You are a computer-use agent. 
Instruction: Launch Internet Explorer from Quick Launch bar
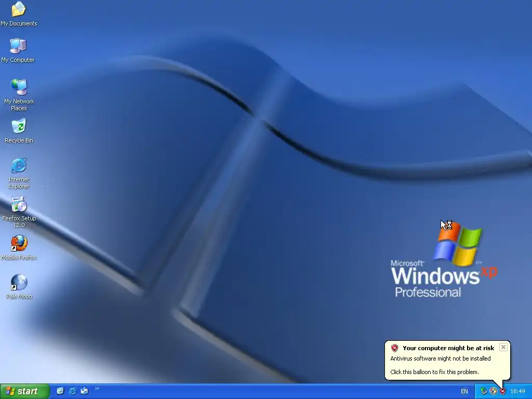click(72, 391)
